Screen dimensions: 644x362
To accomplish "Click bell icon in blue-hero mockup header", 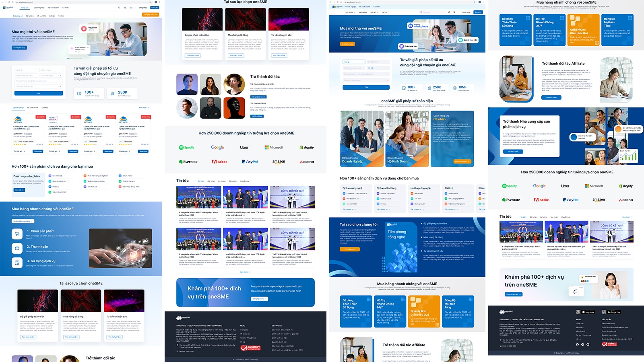I will pyautogui.click(x=449, y=12).
